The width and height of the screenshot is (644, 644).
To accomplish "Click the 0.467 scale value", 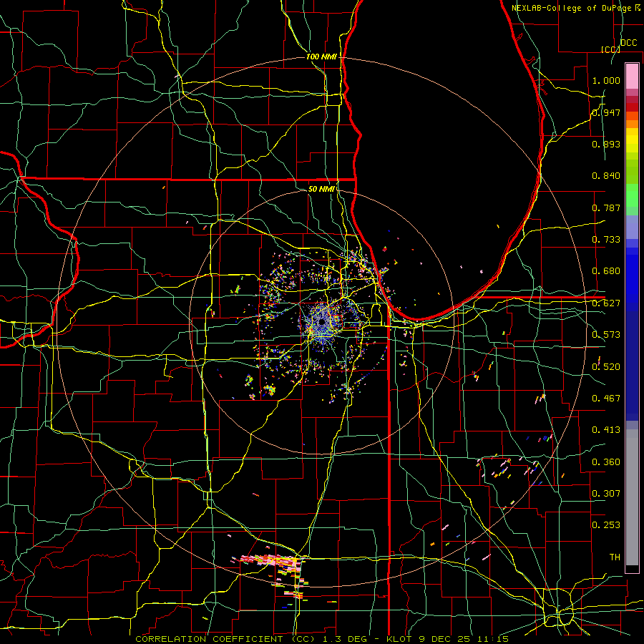I will [x=606, y=399].
